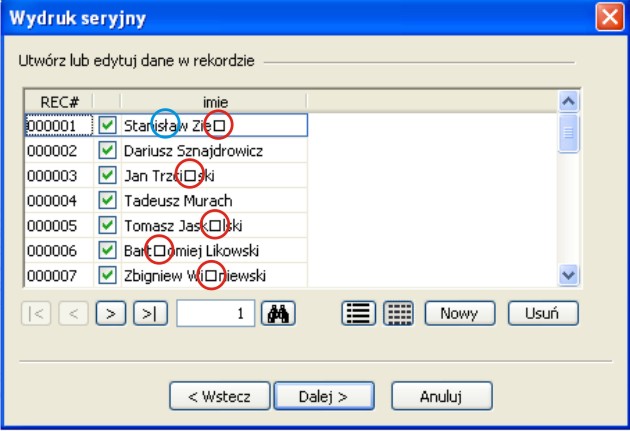Go to the previous record
The image size is (630, 431).
[x=73, y=313]
